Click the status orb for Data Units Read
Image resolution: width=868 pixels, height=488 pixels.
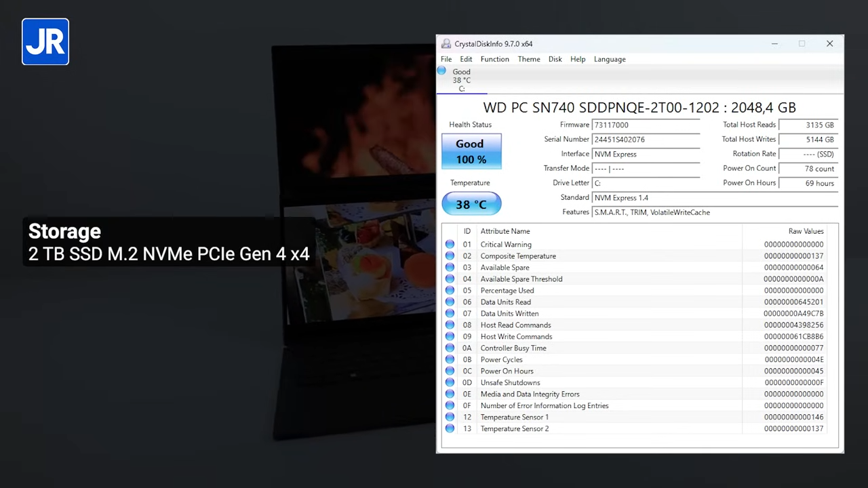tap(450, 302)
